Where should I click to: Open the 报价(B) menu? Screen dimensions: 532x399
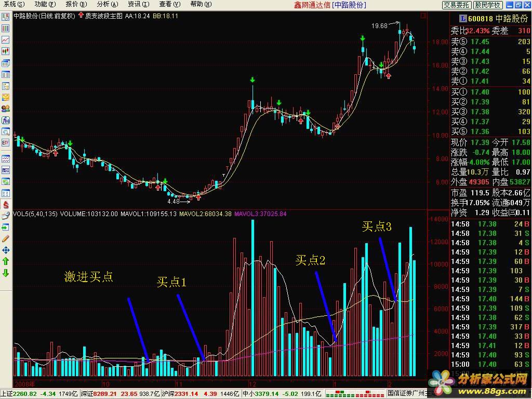click(x=76, y=4)
